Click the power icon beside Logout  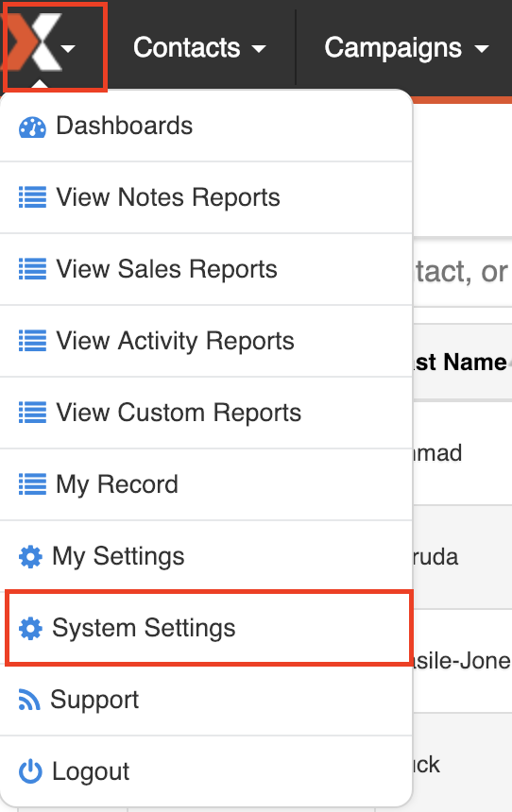30,771
